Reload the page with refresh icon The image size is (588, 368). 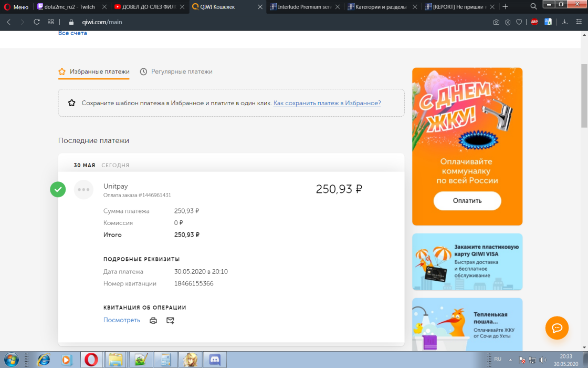coord(37,22)
